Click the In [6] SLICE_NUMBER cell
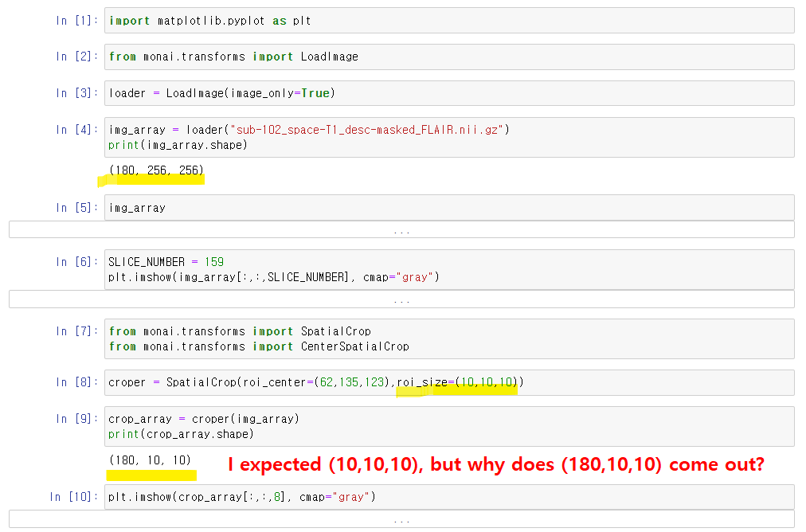Image resolution: width=806 pixels, height=532 pixels. [x=449, y=269]
